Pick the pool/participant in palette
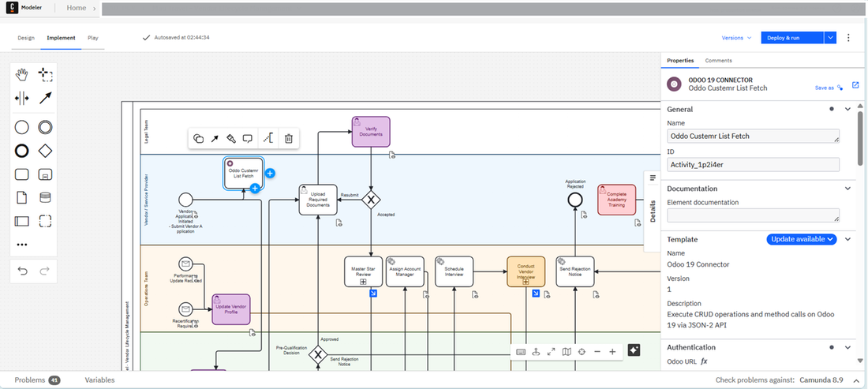This screenshot has height=389, width=868. pyautogui.click(x=21, y=222)
